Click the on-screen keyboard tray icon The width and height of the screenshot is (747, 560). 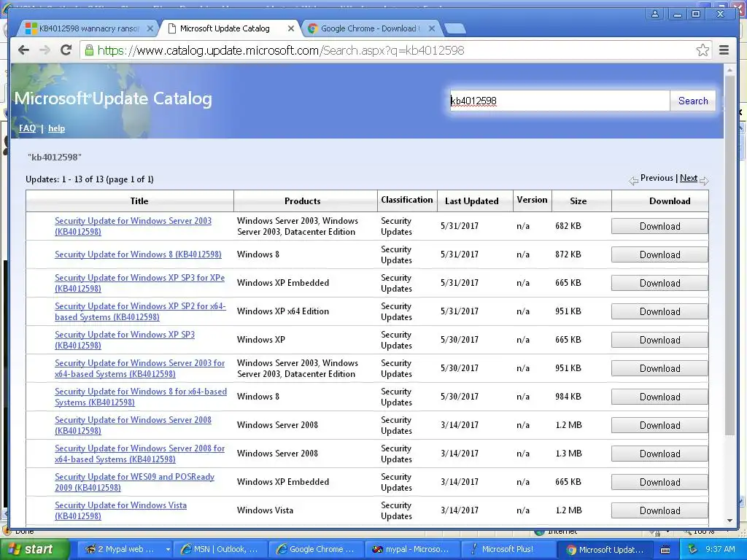click(x=665, y=550)
